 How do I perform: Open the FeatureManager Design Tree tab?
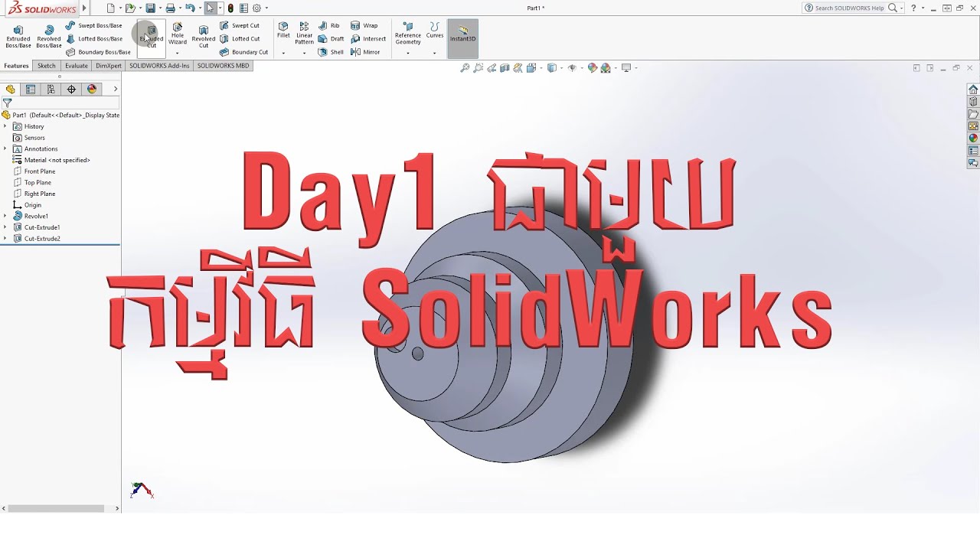click(10, 89)
